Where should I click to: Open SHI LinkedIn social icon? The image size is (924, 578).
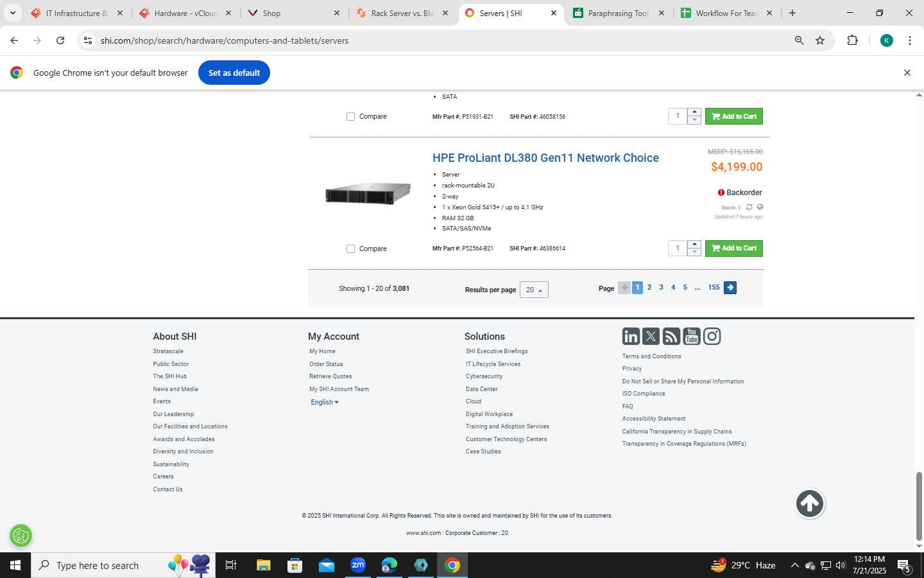[631, 337]
